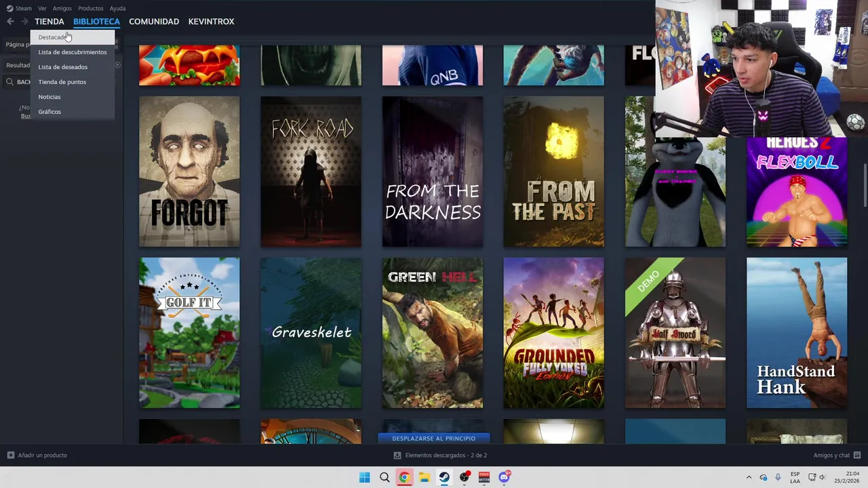Open the Ver menu
Screen dimensions: 868x488
coord(42,8)
